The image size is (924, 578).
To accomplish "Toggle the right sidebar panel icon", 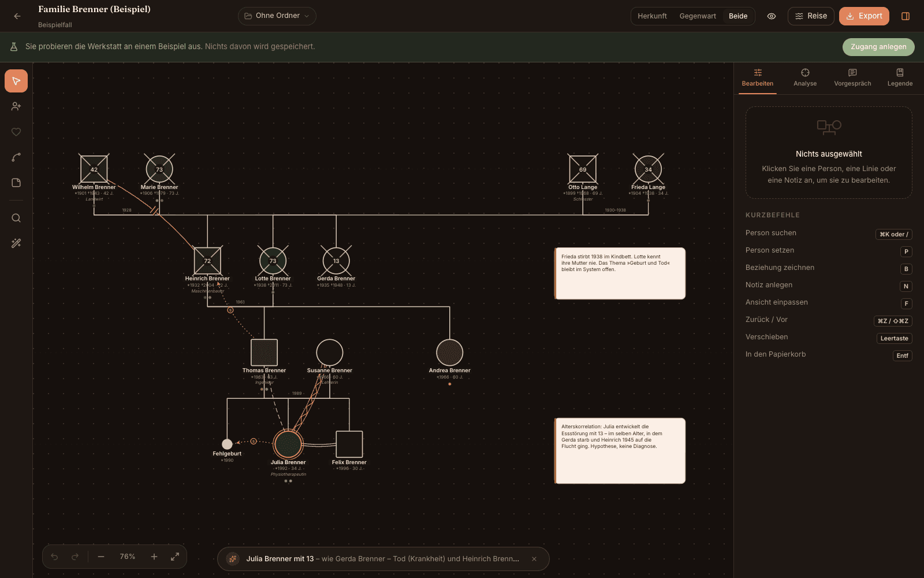I will [906, 16].
